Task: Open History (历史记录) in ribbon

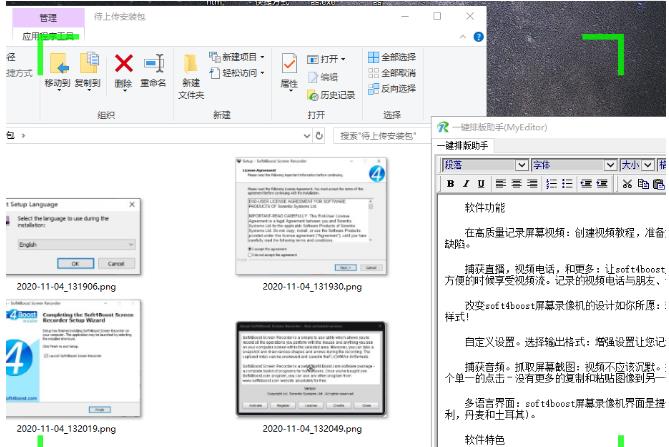Action: pos(332,95)
